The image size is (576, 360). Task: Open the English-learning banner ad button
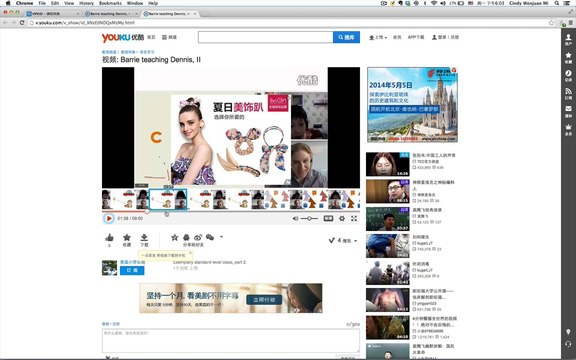(x=264, y=300)
